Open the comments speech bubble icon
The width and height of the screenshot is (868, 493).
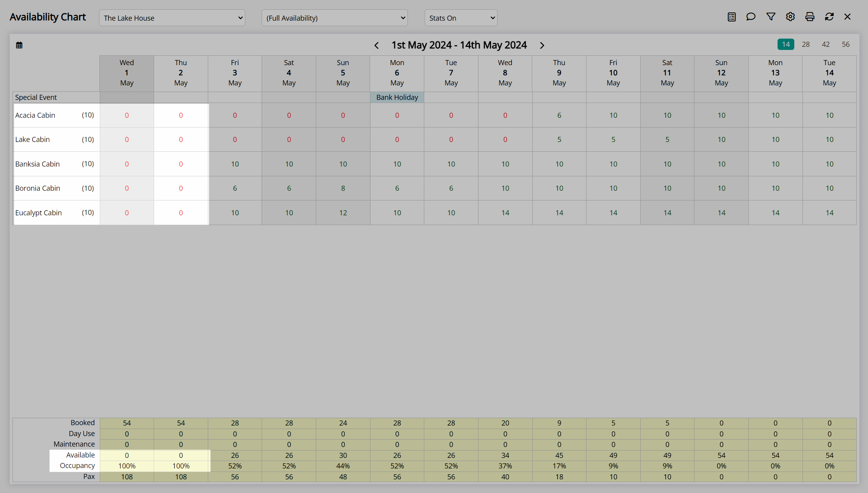tap(751, 17)
